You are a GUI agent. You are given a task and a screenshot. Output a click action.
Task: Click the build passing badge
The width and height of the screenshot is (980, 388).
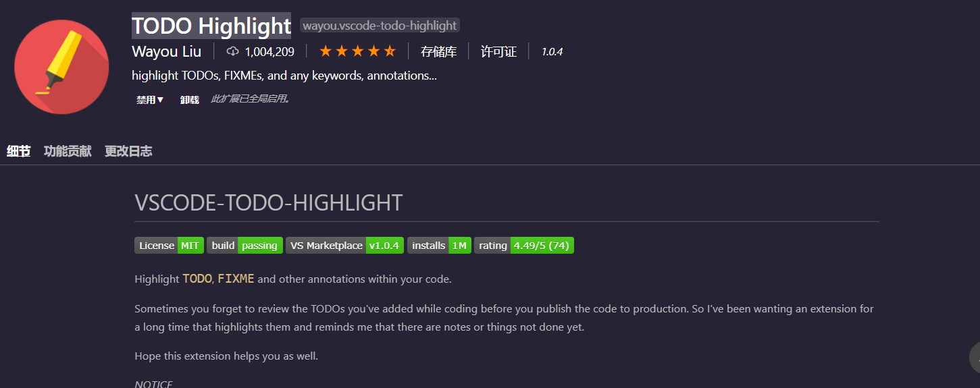pyautogui.click(x=244, y=246)
